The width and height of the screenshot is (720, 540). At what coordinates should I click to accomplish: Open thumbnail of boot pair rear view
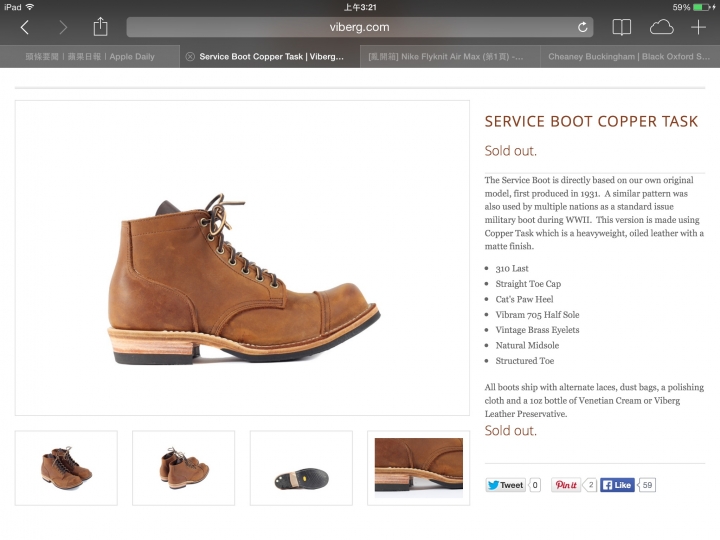184,468
